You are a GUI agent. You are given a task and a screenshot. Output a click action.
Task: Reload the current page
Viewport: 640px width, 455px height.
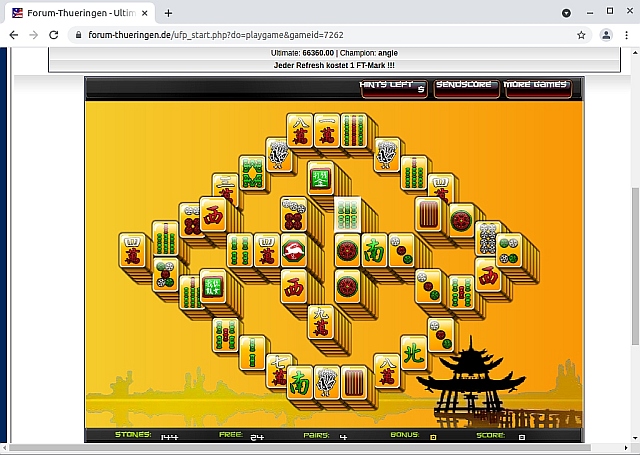[x=53, y=35]
